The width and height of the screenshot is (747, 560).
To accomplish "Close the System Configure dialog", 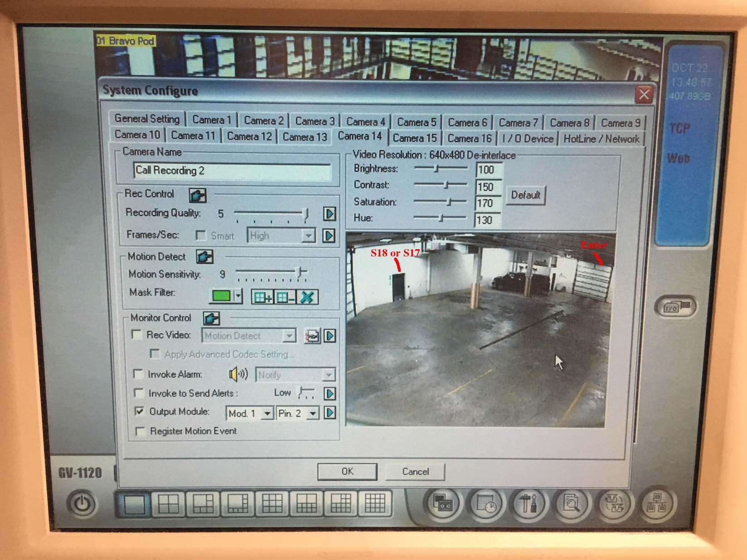I will tap(644, 95).
